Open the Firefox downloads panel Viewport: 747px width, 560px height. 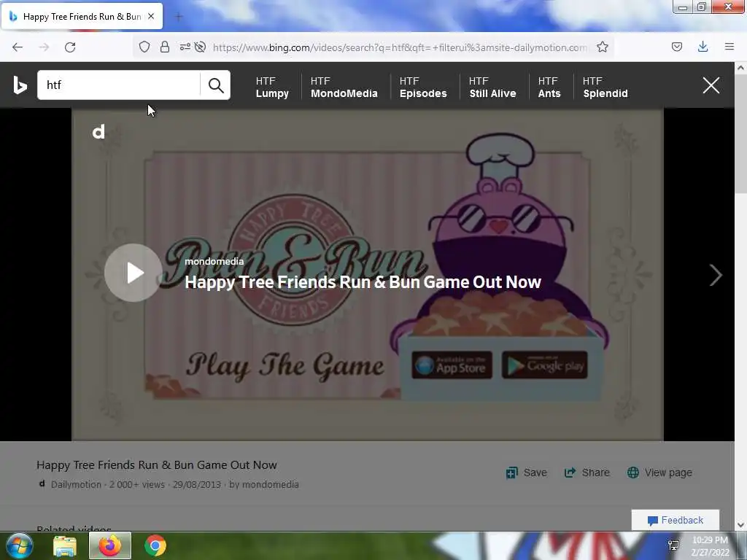click(x=703, y=47)
